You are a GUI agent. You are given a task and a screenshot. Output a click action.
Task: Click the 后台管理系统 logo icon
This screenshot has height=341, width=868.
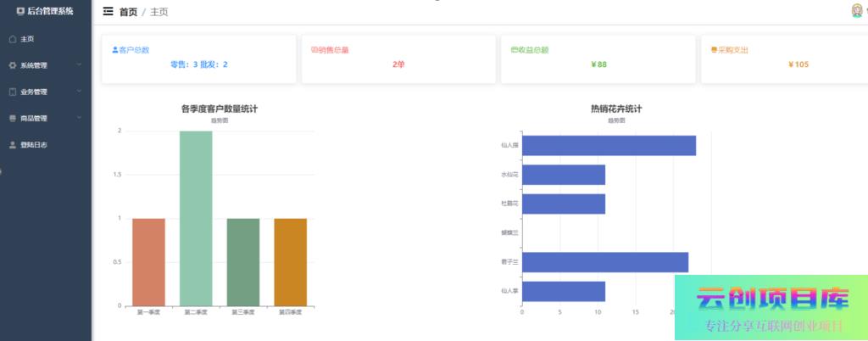click(x=20, y=12)
